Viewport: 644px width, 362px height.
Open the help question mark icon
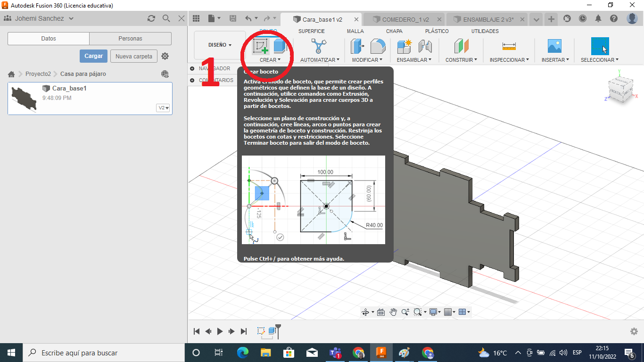613,18
